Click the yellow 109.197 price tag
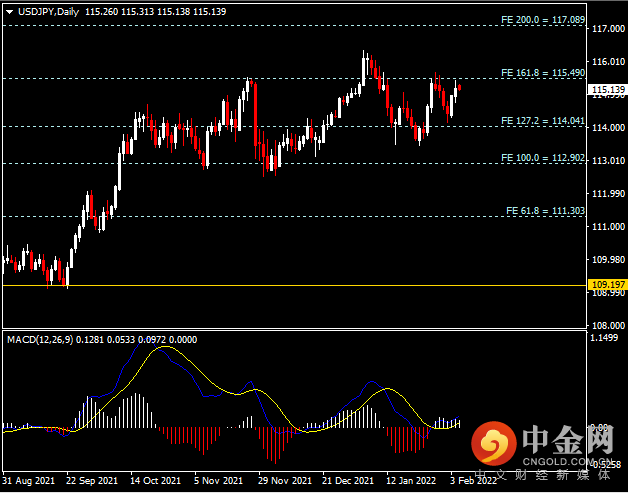Viewport: 628px width, 493px height. point(608,285)
